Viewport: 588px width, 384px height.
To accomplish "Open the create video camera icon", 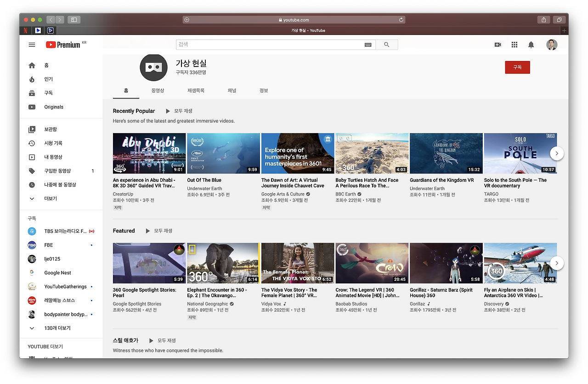I will [x=498, y=45].
